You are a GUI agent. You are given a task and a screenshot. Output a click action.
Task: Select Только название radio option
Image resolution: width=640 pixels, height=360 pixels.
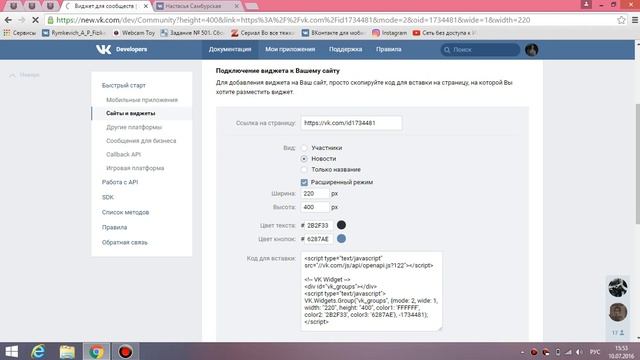click(x=304, y=169)
